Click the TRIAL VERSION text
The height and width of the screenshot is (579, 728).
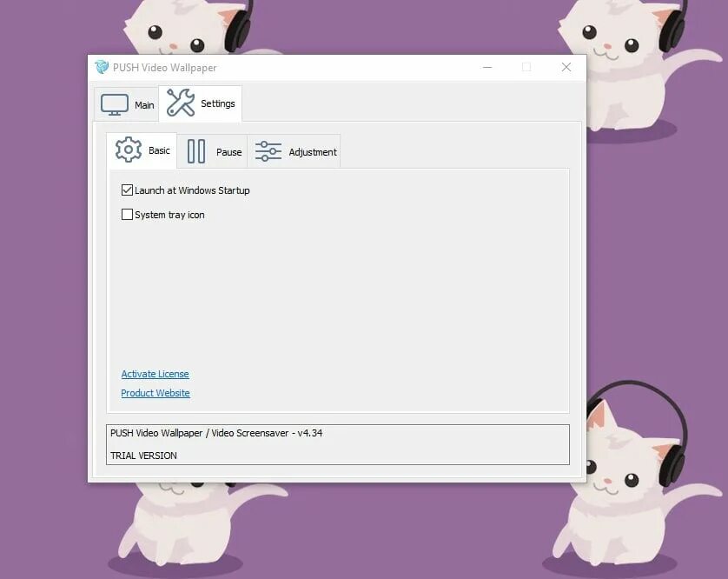143,456
